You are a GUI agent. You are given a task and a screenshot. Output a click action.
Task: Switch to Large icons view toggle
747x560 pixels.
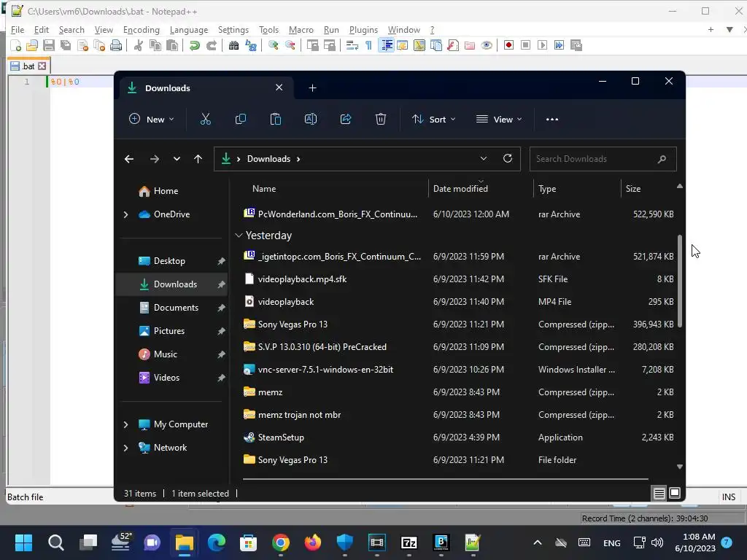[675, 494]
